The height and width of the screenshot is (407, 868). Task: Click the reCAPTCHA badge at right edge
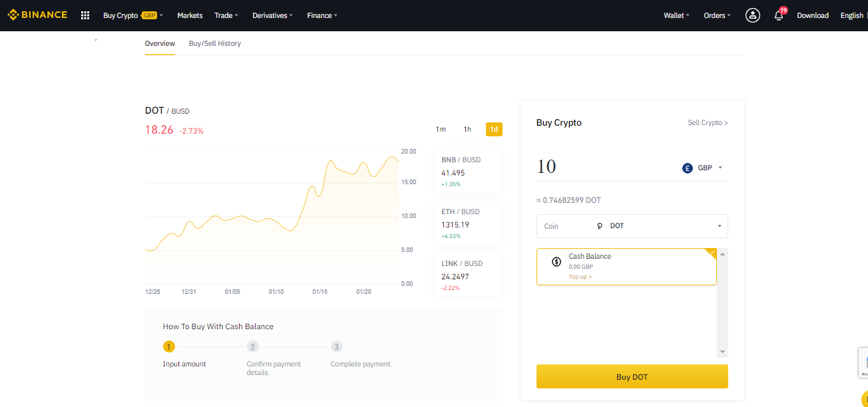(863, 362)
